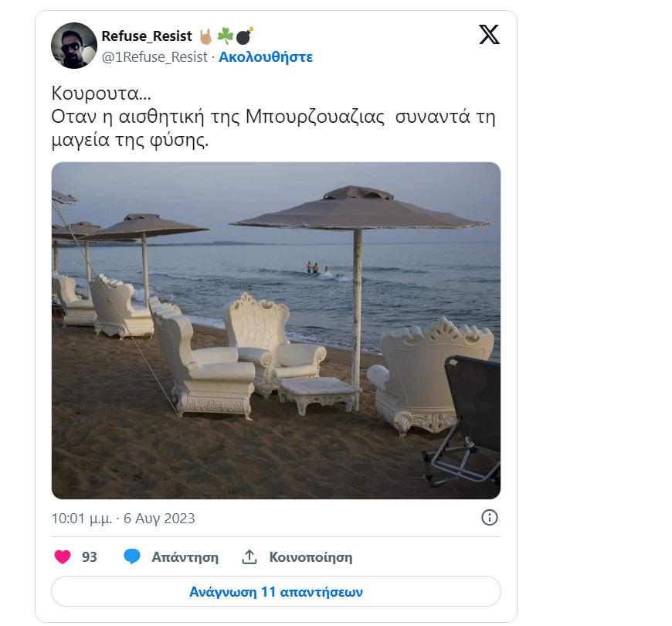
Task: Open the Refuse_Resist profile avatar
Action: coord(74,46)
